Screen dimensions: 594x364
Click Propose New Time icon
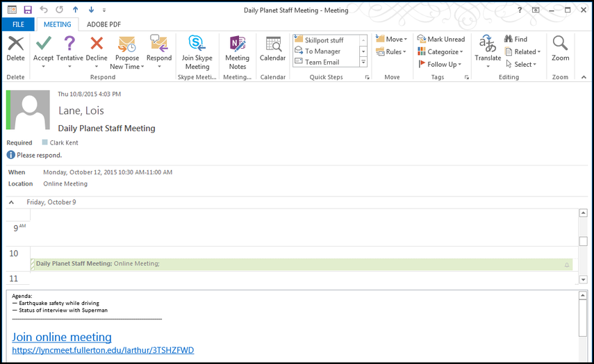tap(127, 44)
